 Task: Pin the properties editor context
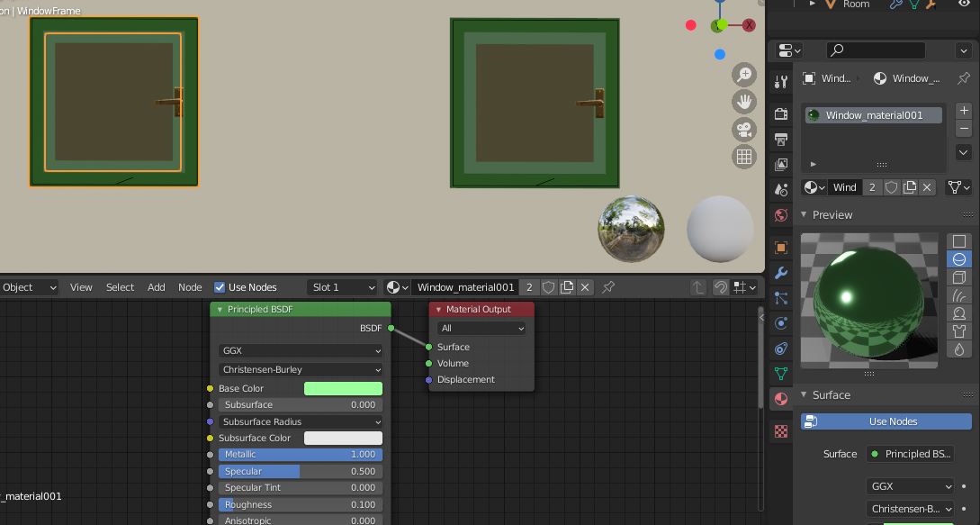pyautogui.click(x=964, y=78)
